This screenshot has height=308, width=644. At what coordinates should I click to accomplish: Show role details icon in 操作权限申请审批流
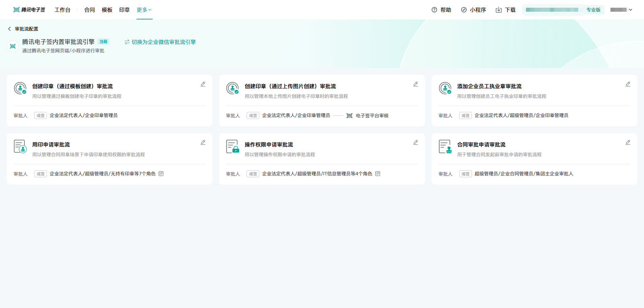(378, 174)
